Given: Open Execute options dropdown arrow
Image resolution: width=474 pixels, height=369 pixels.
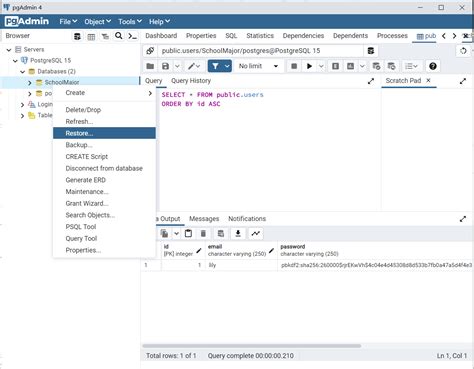Looking at the screenshot, I should [321, 66].
